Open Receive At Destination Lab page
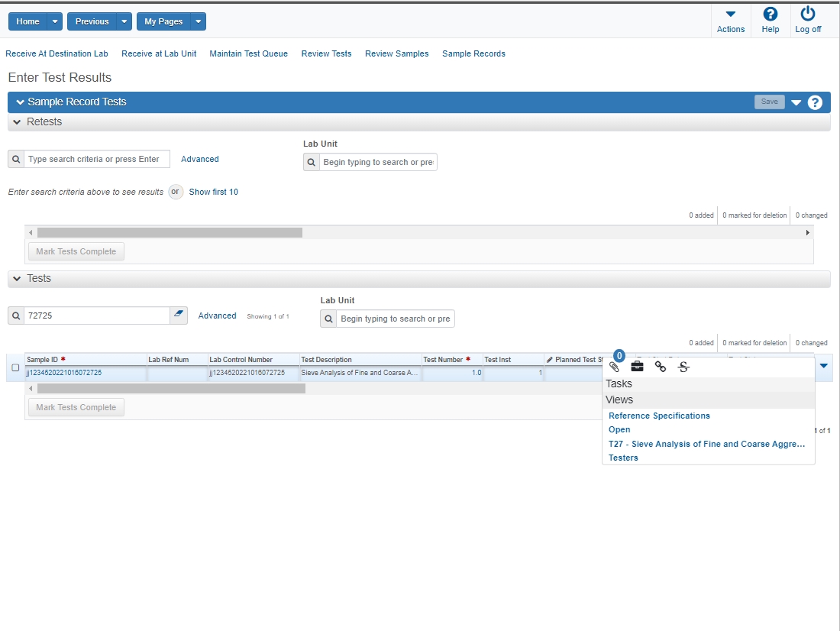 [x=57, y=53]
